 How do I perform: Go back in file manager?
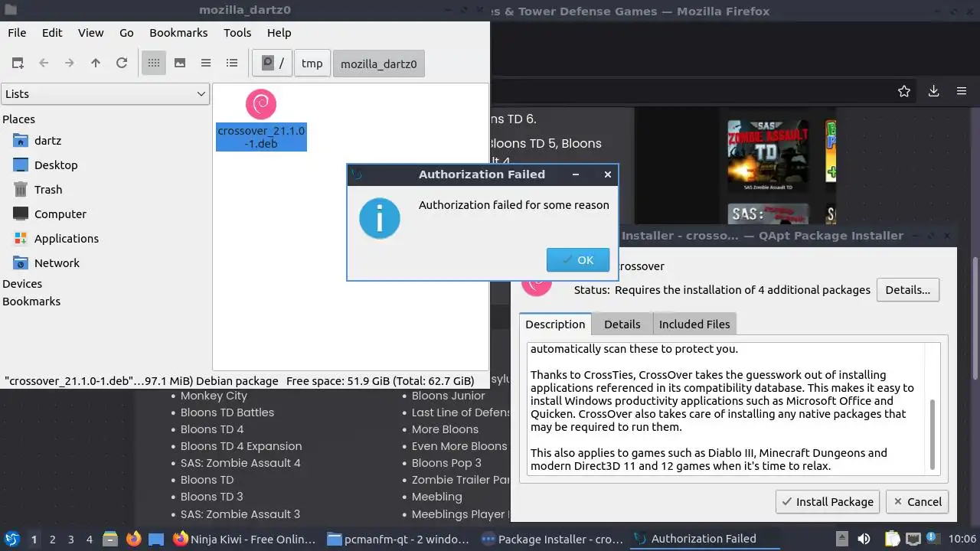point(44,63)
